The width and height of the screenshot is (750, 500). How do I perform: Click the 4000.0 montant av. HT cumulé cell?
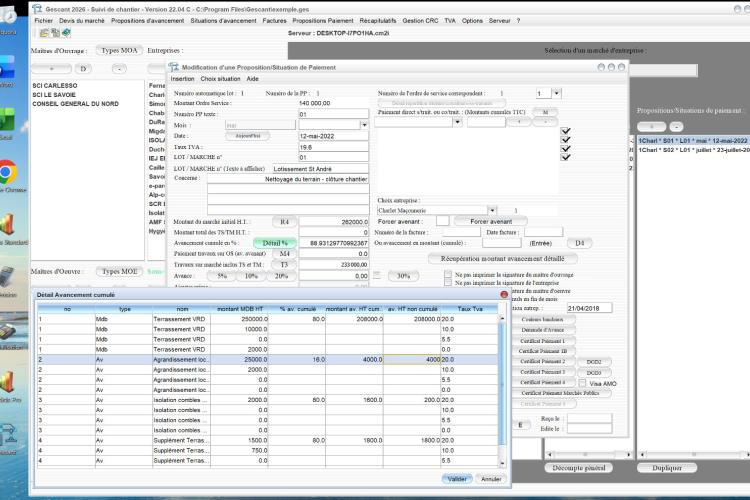pyautogui.click(x=354, y=359)
